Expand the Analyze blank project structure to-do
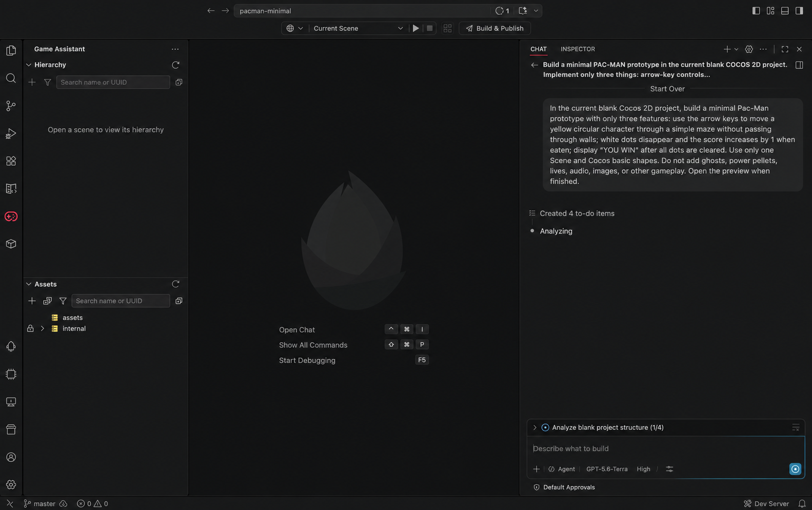 pyautogui.click(x=534, y=427)
